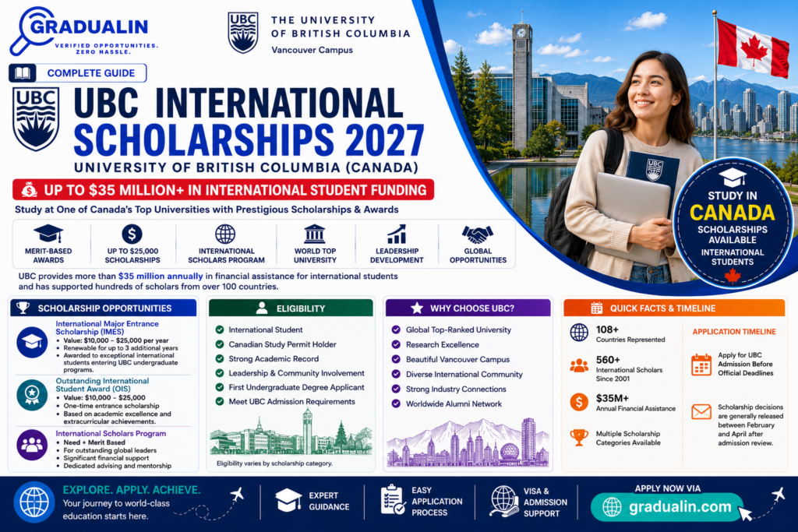
Task: Open the International Major Entrance Scholarship (IMES) link
Action: coord(107,328)
